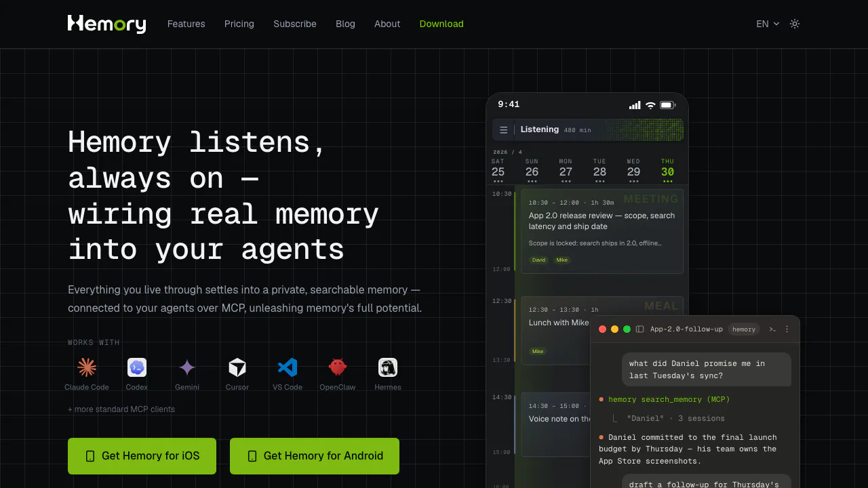868x488 pixels.
Task: Choose TUE 28 in the week strip
Action: (600, 170)
